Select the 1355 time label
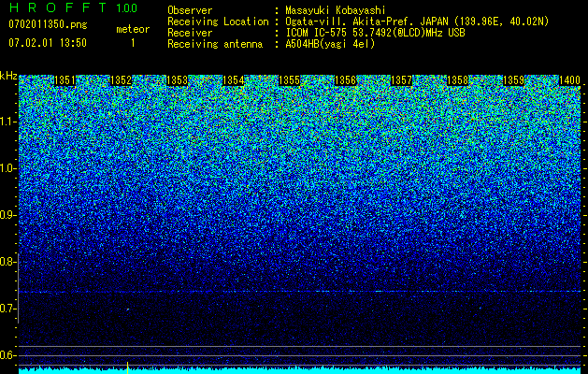Screen dimensions: 588x374 pyautogui.click(x=290, y=80)
